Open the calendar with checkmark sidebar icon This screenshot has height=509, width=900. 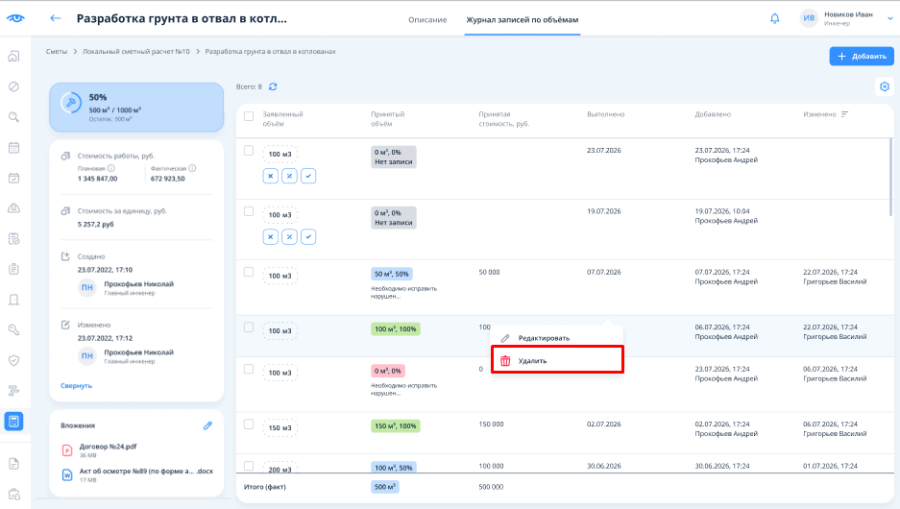[14, 178]
